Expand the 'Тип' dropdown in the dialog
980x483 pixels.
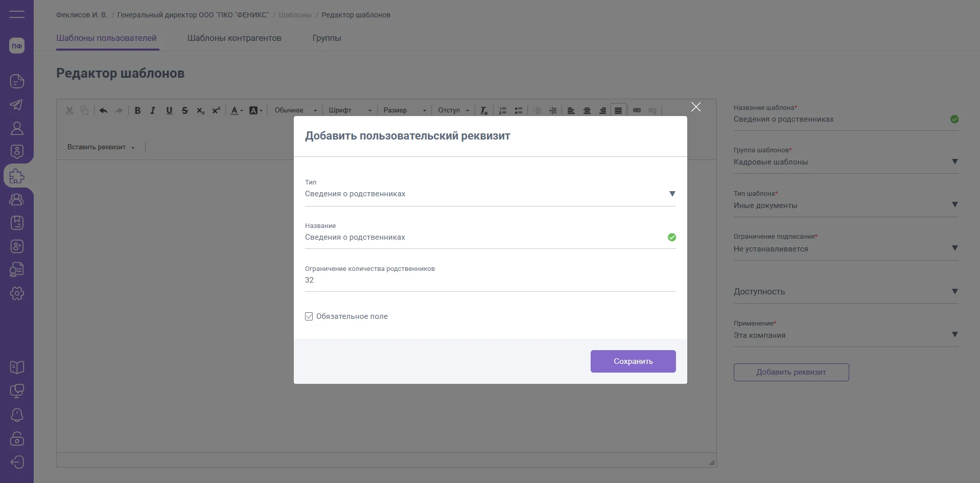click(x=672, y=194)
